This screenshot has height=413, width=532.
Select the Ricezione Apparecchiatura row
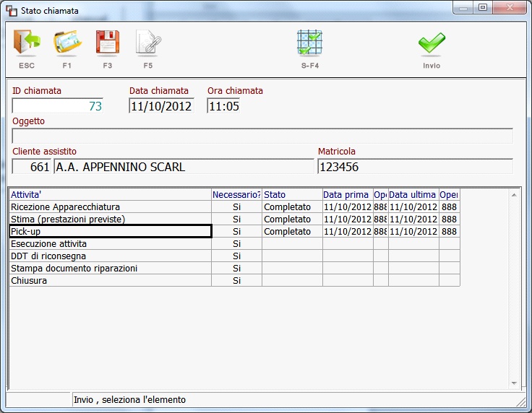tap(234, 206)
